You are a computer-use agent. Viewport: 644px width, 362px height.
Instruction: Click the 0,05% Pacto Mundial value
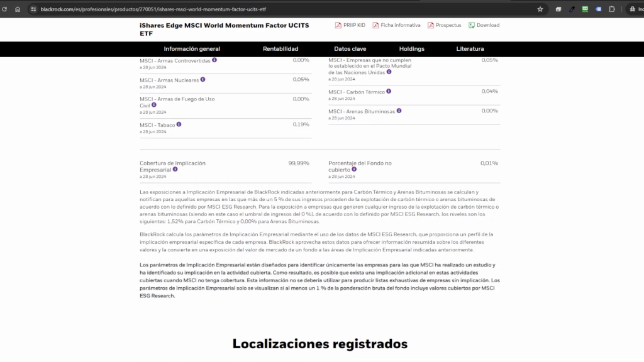coord(489,60)
